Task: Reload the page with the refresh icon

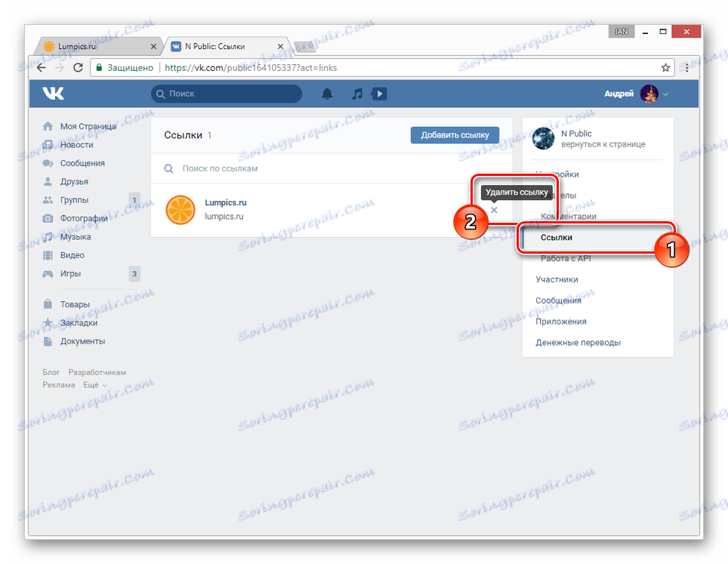Action: coord(78,68)
